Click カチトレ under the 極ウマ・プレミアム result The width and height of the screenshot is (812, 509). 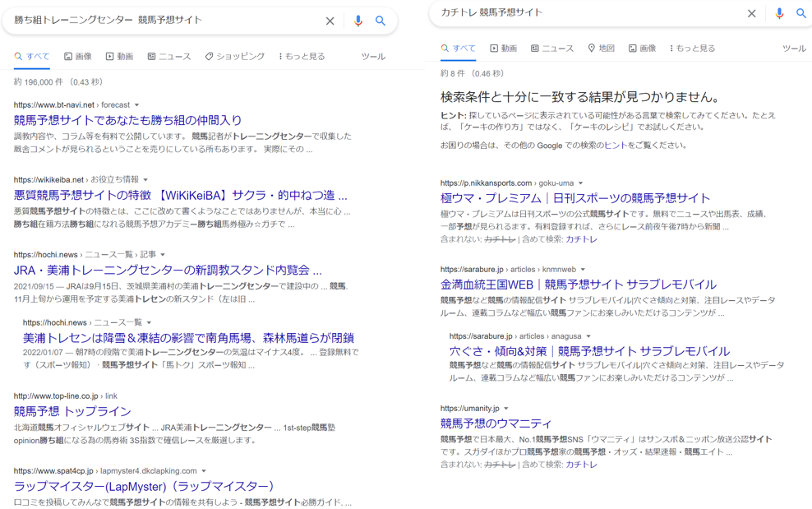point(581,239)
